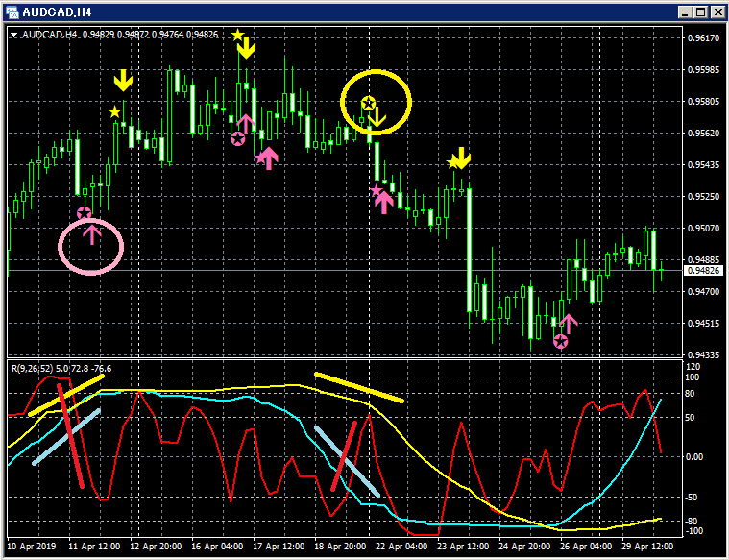Click the 23 Apr 12:00 time label
The image size is (729, 560).
pos(463,546)
